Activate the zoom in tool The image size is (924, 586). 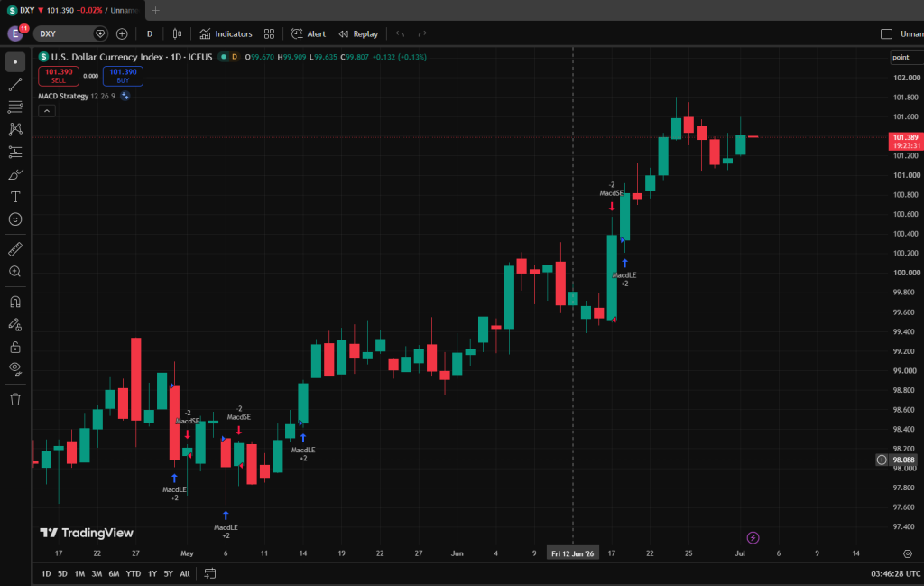tap(15, 271)
